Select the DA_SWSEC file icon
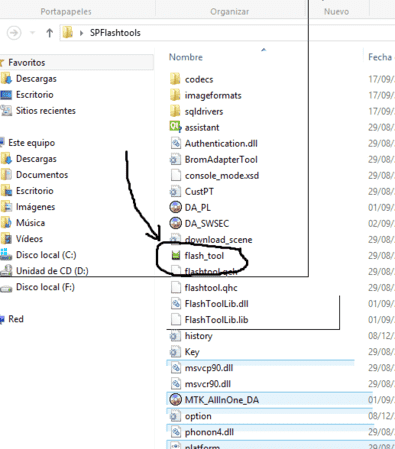This screenshot has height=449, width=395. (x=175, y=223)
